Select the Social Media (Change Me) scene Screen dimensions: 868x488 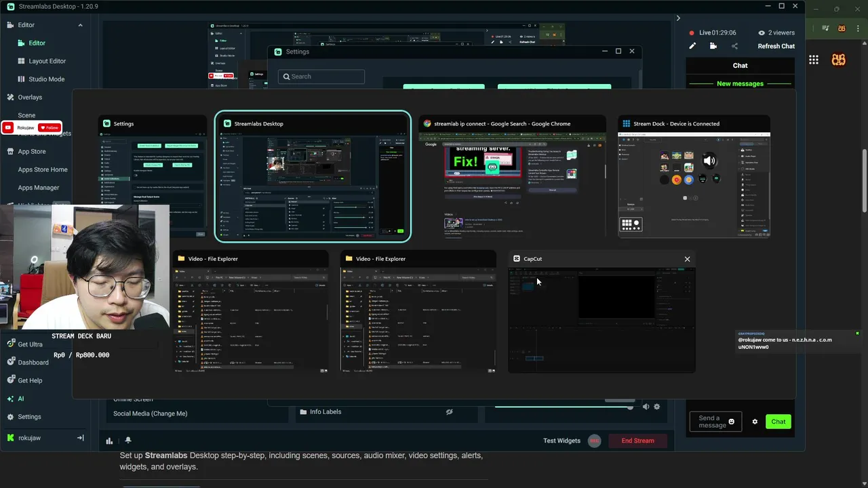[151, 413]
